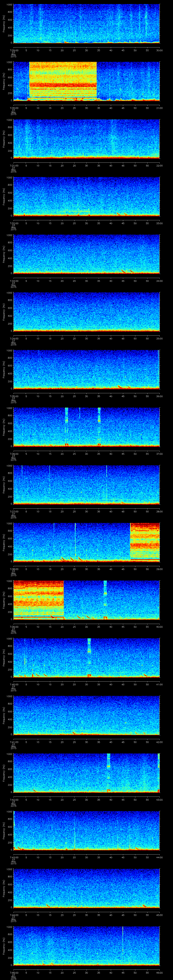Click the 40:00 end time label

point(160,627)
